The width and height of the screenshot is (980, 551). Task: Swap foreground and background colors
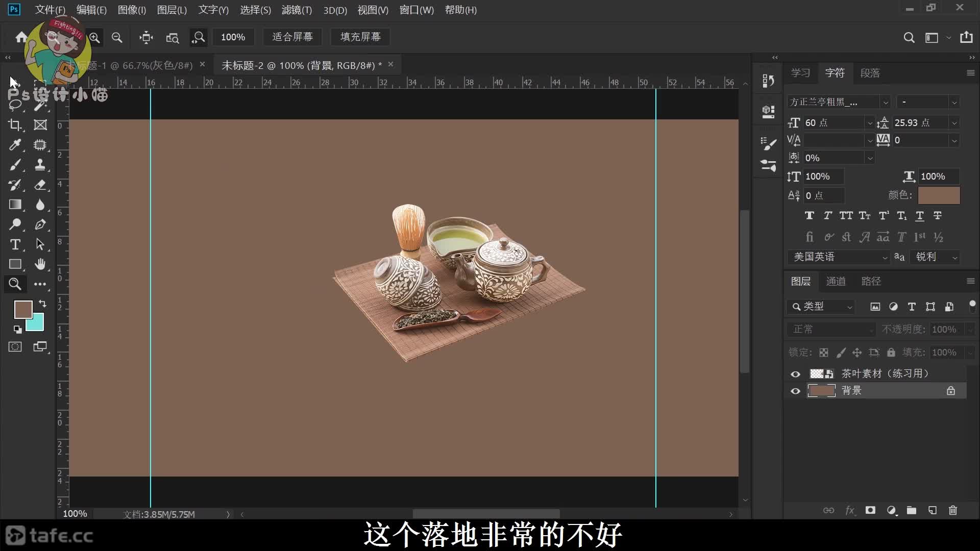coord(42,304)
